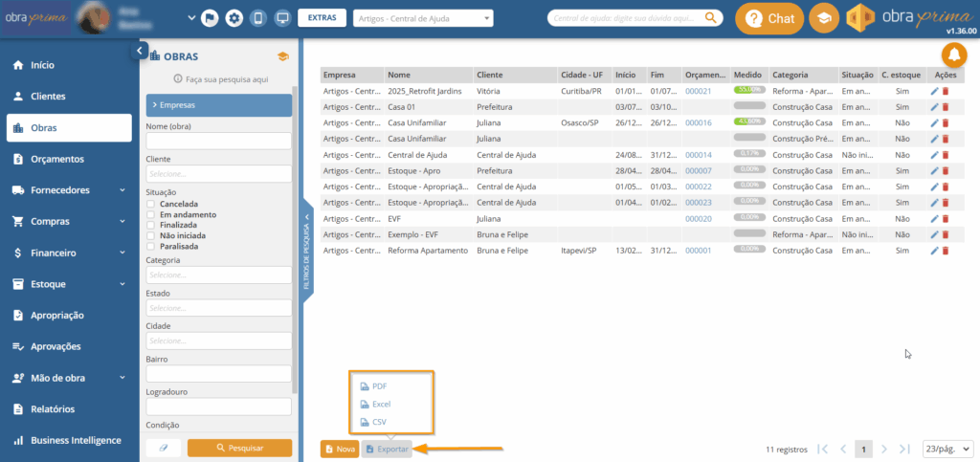Check the Paralisada checkbox

(150, 246)
